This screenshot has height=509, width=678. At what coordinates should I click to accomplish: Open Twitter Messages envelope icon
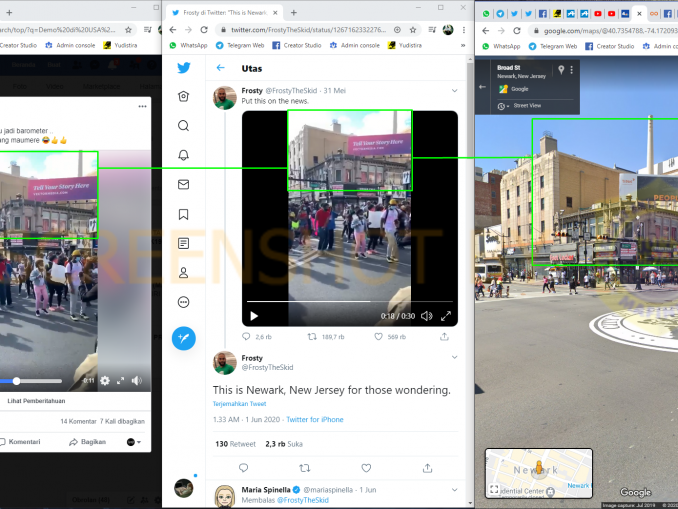183,185
